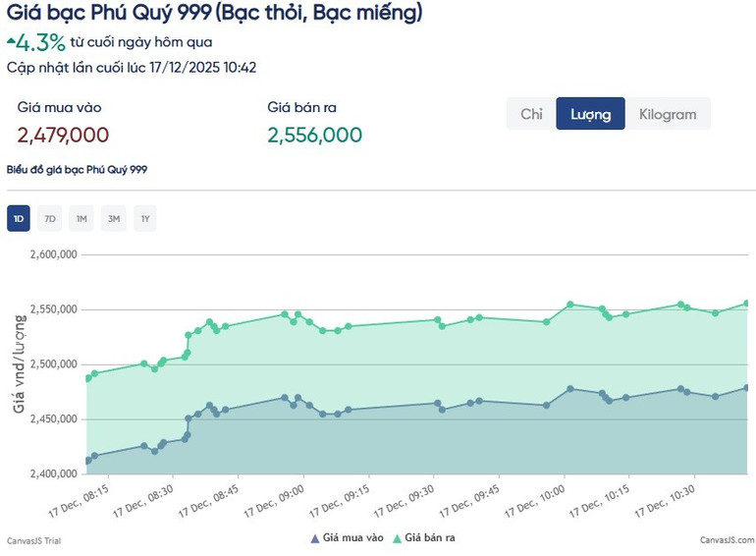Image resolution: width=756 pixels, height=556 pixels.
Task: Show the 1D chart range
Action: pos(19,218)
